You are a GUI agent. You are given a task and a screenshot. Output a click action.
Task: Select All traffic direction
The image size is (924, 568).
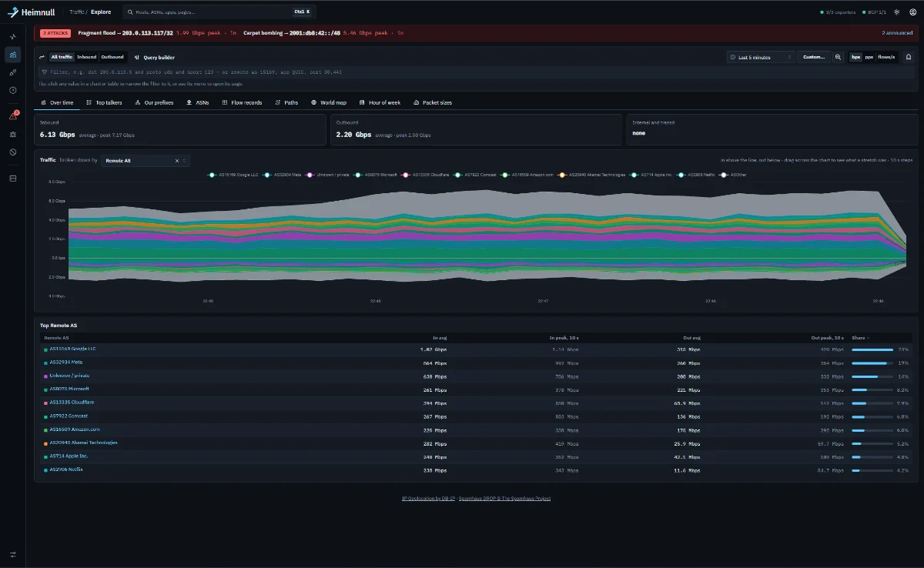tap(62, 57)
